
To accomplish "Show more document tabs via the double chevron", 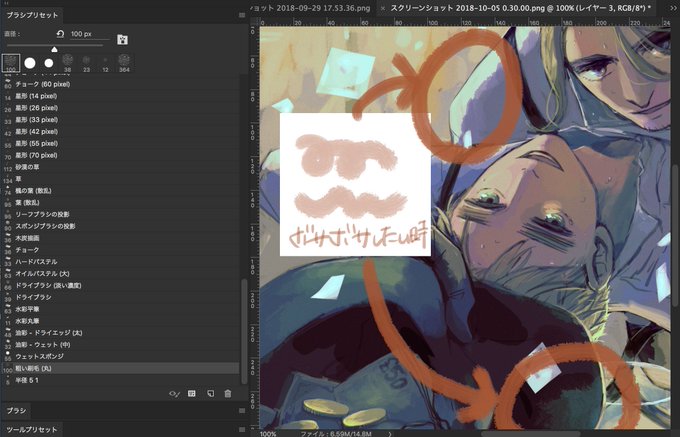I will [x=673, y=8].
